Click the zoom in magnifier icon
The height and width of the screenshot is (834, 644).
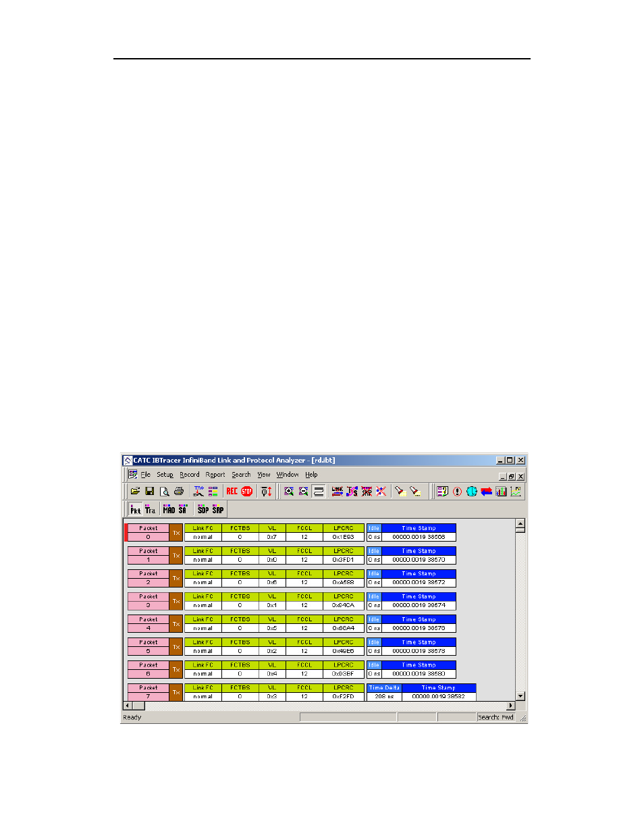(x=289, y=492)
